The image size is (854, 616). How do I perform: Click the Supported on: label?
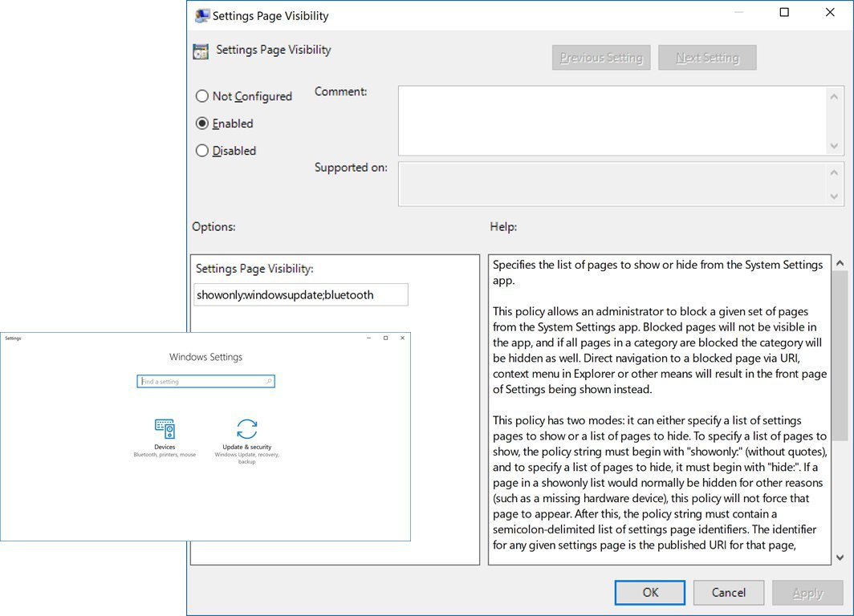(x=351, y=168)
